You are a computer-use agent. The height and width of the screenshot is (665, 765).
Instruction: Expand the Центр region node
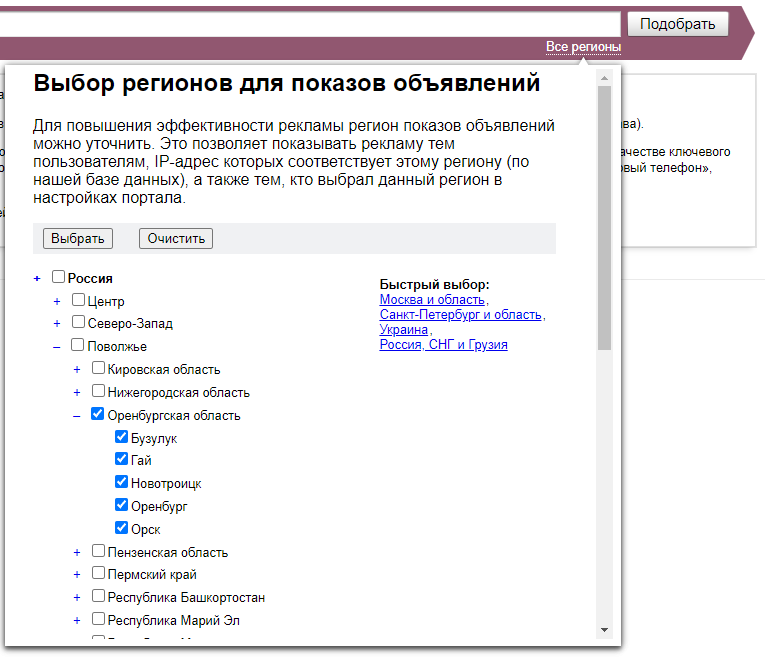(x=57, y=301)
